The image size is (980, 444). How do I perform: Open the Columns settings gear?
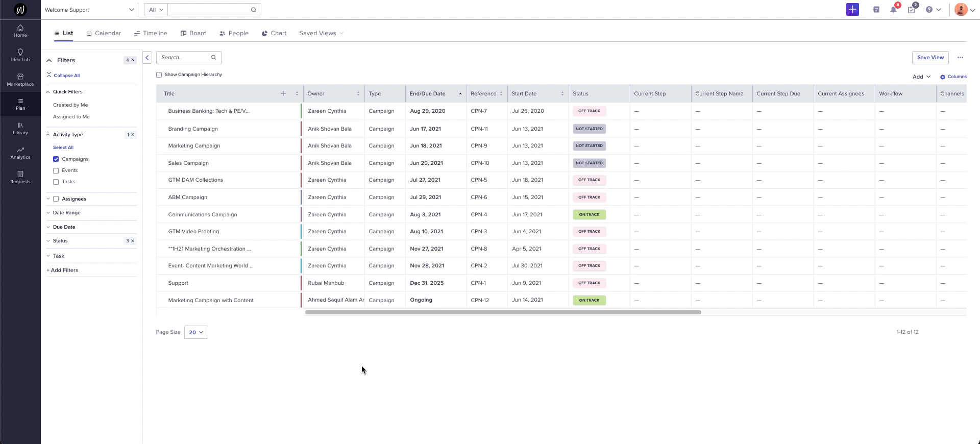point(953,77)
